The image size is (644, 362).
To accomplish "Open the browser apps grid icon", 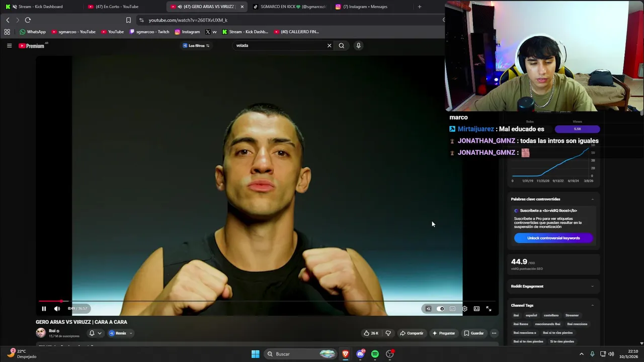I will point(7,32).
